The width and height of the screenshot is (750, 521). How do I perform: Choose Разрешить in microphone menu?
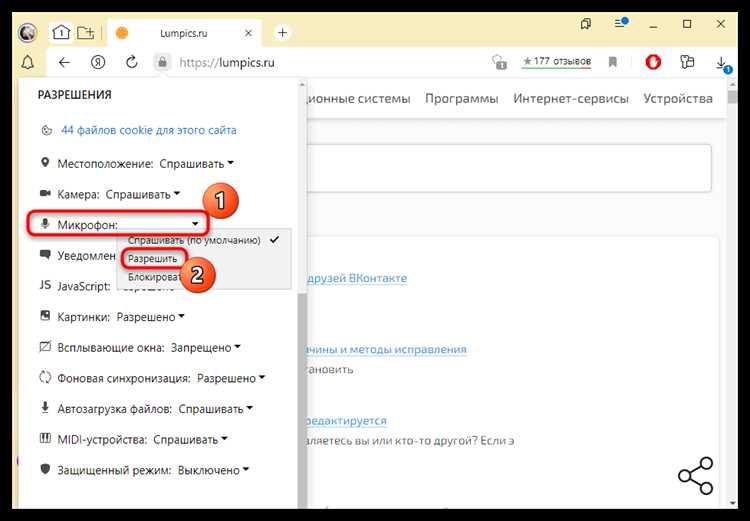click(x=153, y=259)
